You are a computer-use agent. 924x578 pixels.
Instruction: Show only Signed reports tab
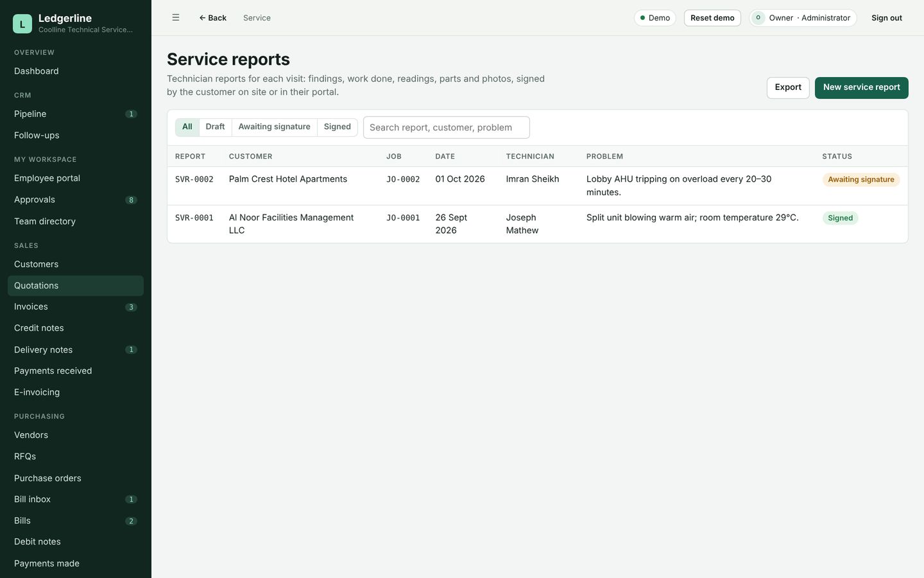point(338,127)
